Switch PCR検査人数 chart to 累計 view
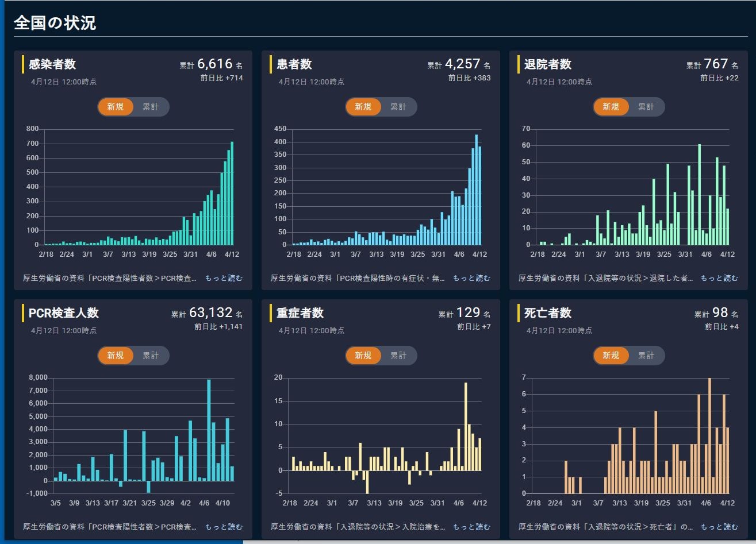 (151, 356)
